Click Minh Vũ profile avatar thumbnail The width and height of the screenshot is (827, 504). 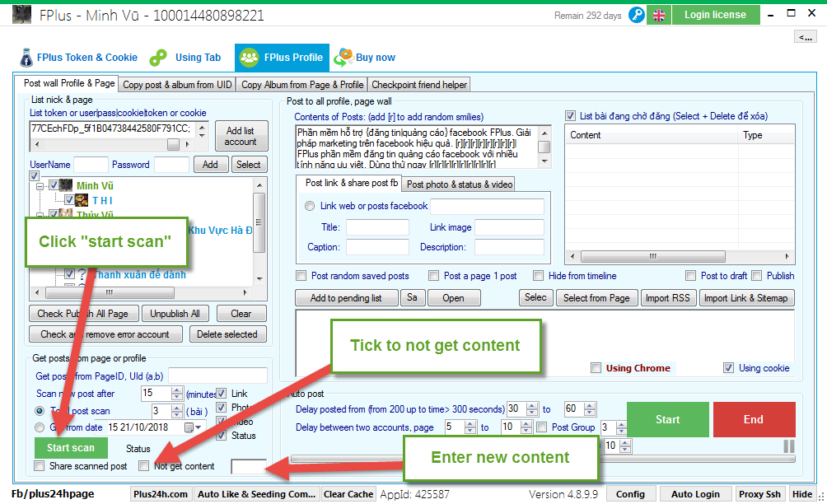pyautogui.click(x=65, y=185)
